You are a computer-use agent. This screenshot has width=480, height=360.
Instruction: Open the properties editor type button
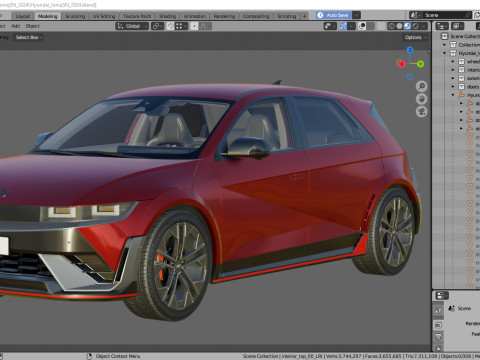[442, 295]
